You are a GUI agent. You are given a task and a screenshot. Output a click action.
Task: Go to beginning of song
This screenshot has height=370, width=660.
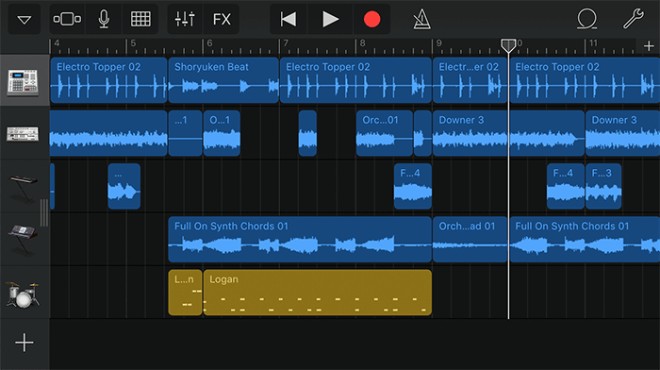tap(288, 19)
